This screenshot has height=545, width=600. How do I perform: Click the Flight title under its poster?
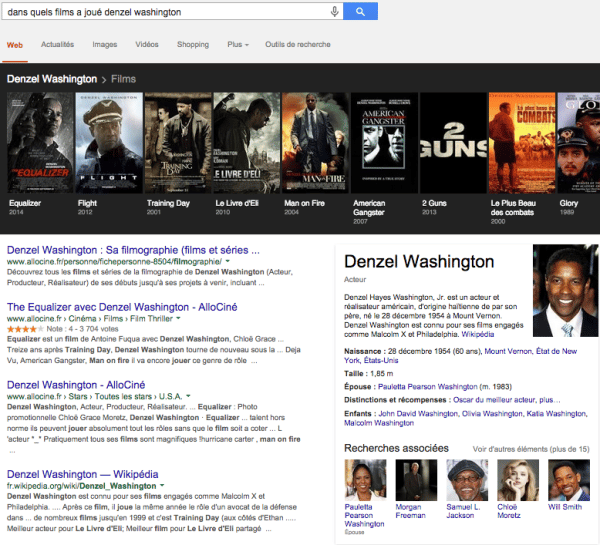pyautogui.click(x=87, y=203)
